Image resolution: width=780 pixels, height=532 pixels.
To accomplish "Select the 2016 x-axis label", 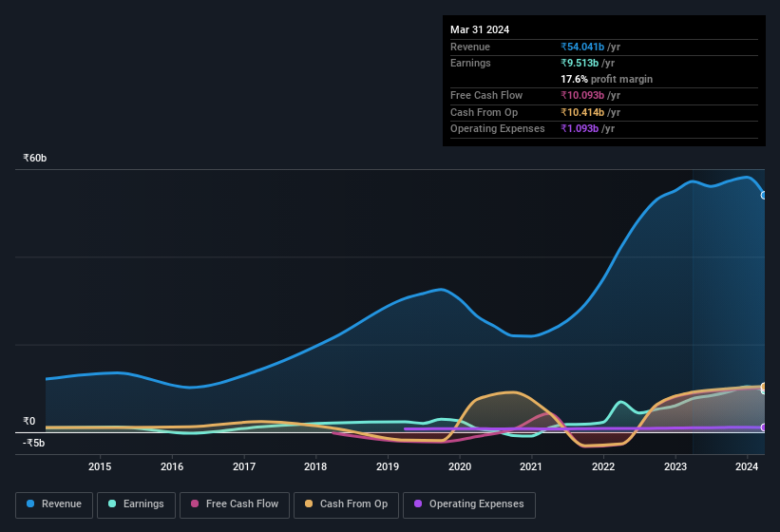I will (x=172, y=466).
